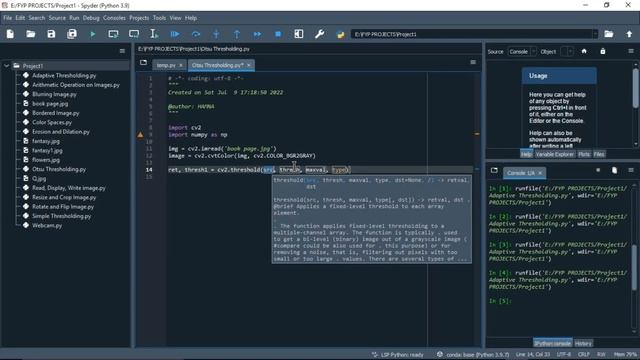Screen dimensions: 640x360
Task: Switch to temp.py editor tab
Action: tap(166, 65)
